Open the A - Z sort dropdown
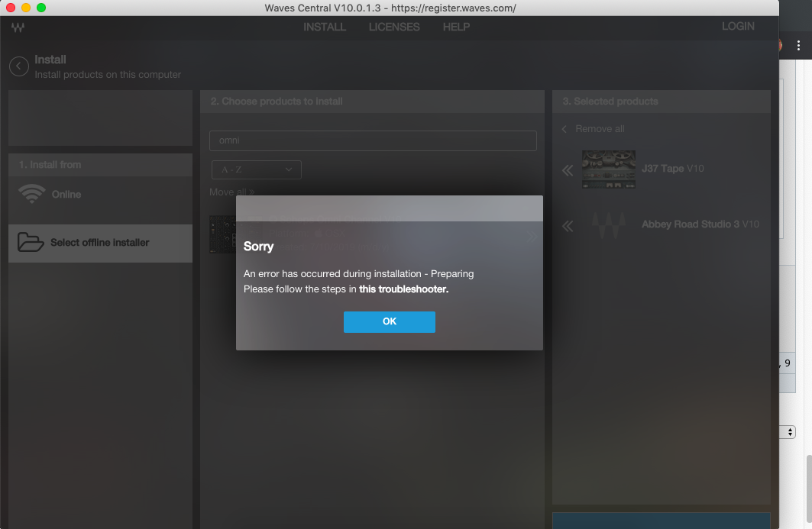Viewport: 812px width, 529px height. pos(256,169)
